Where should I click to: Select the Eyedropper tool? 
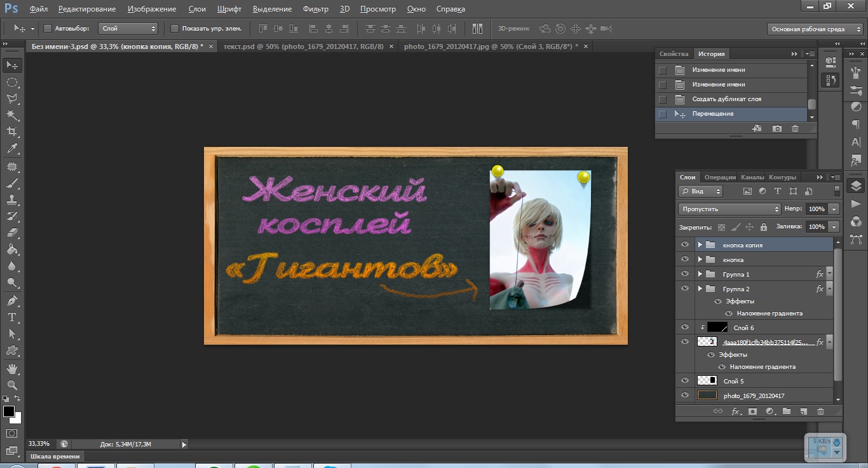(x=11, y=149)
